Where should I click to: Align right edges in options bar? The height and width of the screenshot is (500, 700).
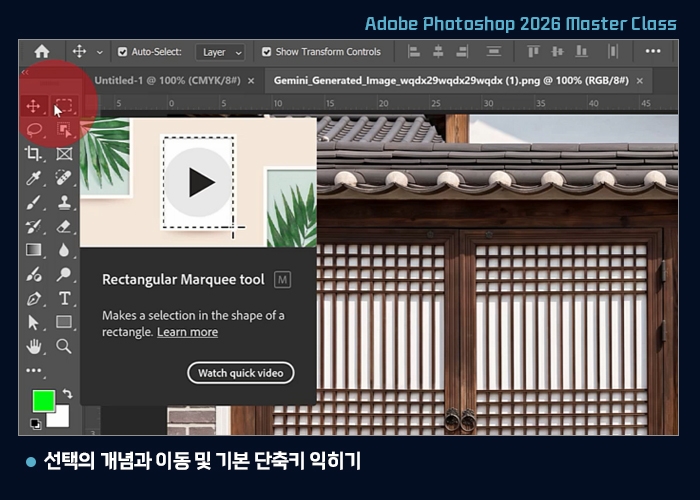(x=462, y=52)
